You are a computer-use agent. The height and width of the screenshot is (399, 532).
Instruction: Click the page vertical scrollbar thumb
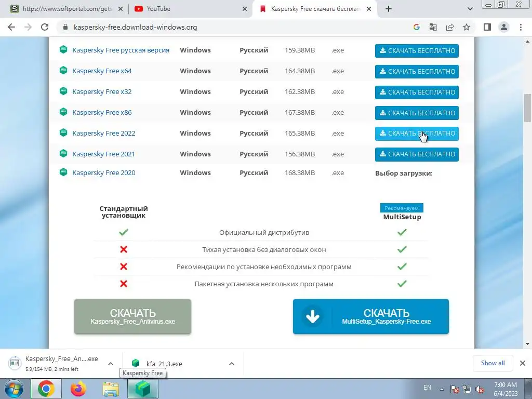tap(527, 107)
